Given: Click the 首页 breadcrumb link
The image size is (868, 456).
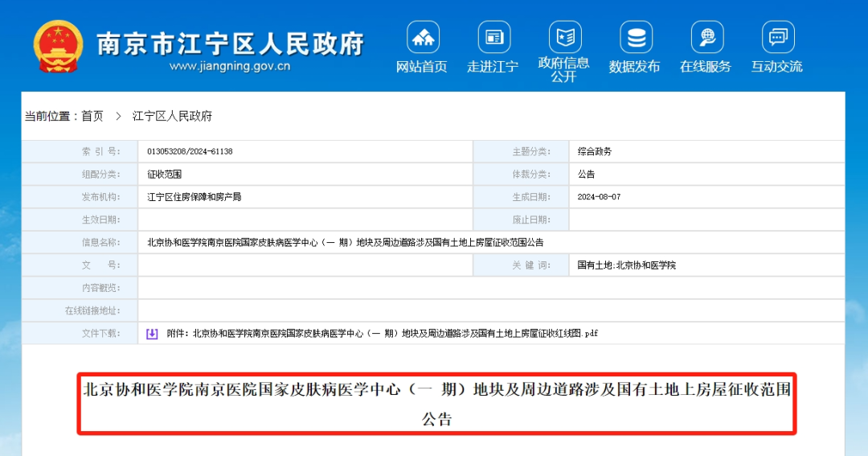Looking at the screenshot, I should coord(92,117).
